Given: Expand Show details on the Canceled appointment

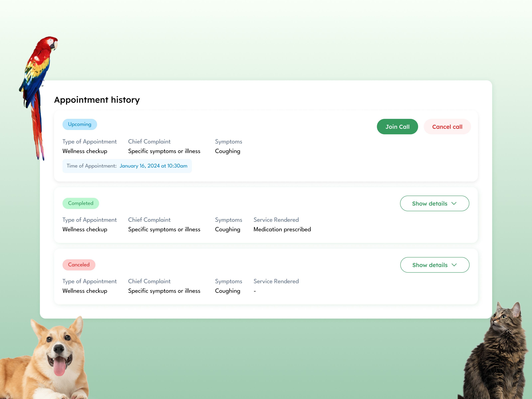Looking at the screenshot, I should point(434,265).
